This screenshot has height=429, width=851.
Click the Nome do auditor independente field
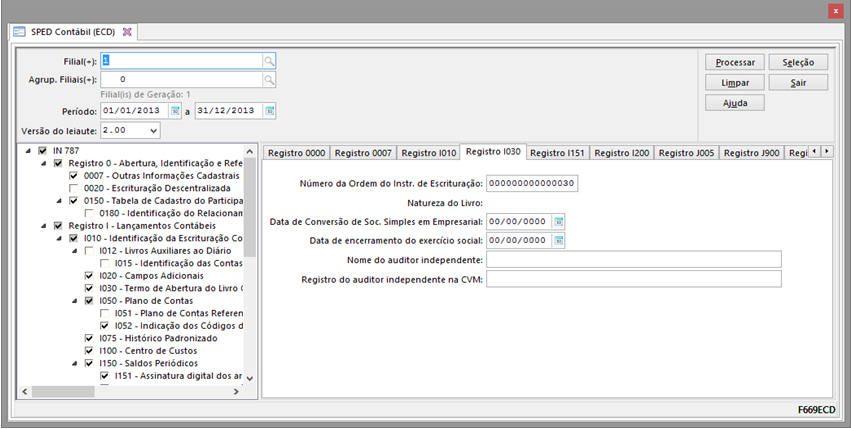[634, 260]
